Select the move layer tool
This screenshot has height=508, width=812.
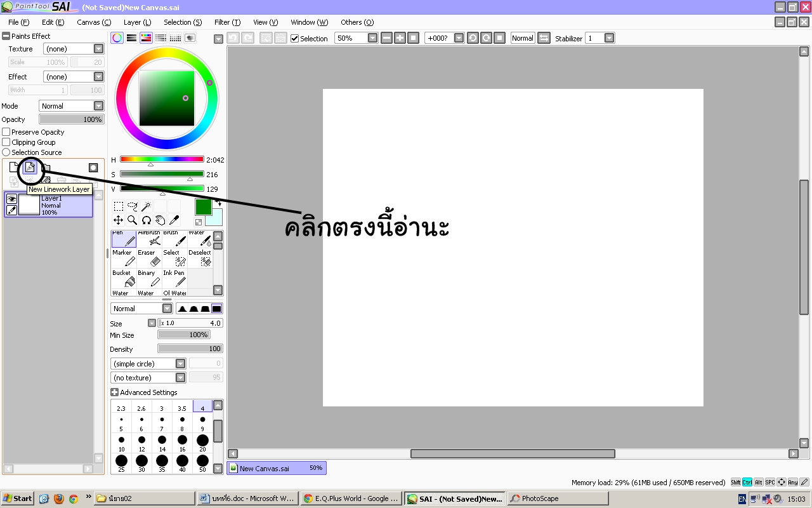coord(119,220)
